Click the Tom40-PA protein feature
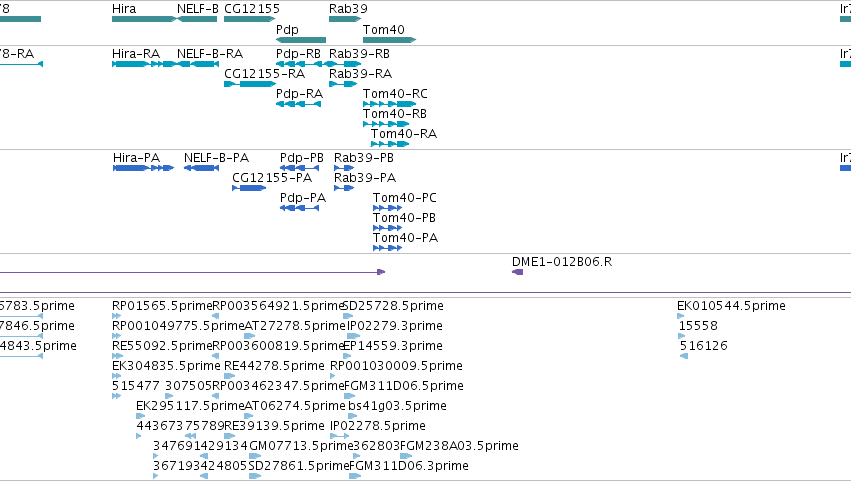 click(388, 249)
